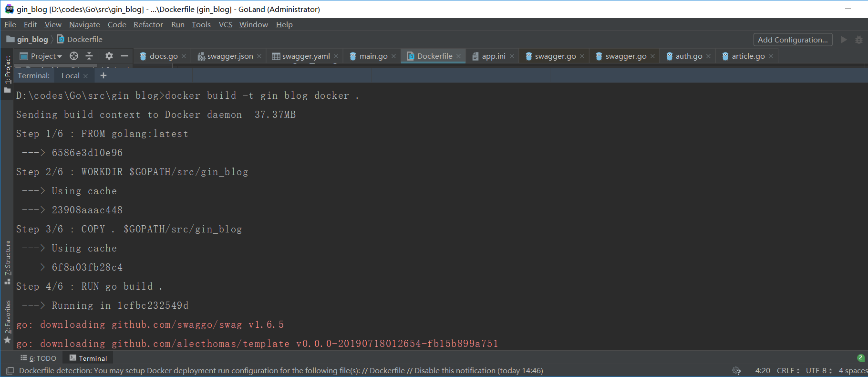Click the status bar inspector icon
This screenshot has width=868, height=377.
[736, 371]
